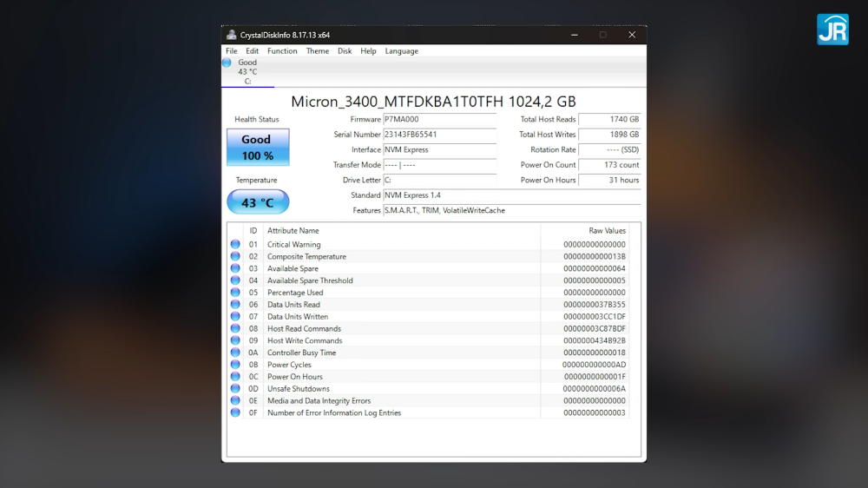Open the File menu
The width and height of the screenshot is (868, 488).
(x=232, y=51)
